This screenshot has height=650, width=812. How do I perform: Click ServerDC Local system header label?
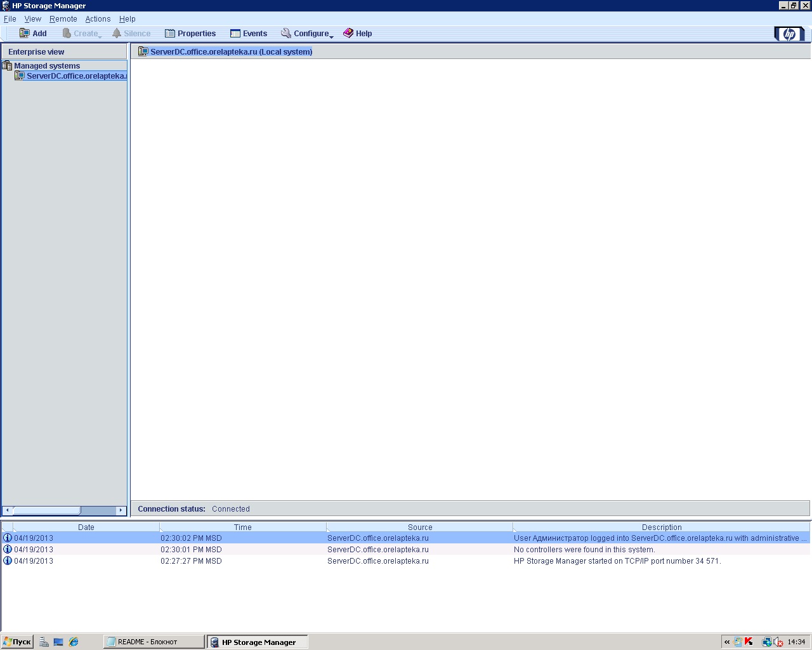(232, 51)
